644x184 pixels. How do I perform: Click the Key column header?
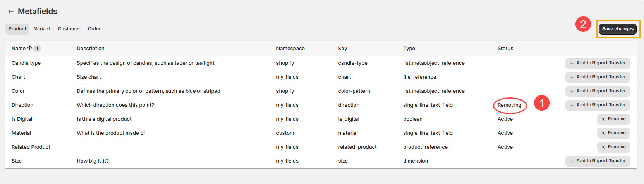point(342,49)
